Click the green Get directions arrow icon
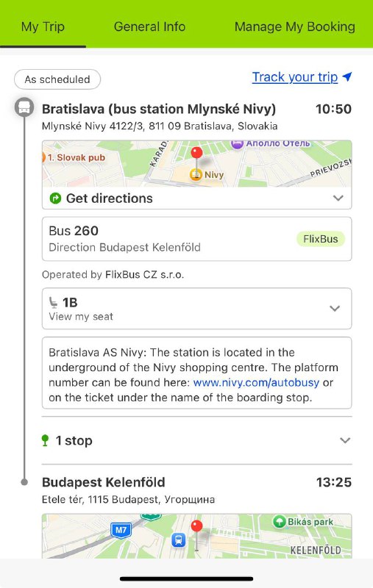This screenshot has width=373, height=588. pyautogui.click(x=55, y=198)
